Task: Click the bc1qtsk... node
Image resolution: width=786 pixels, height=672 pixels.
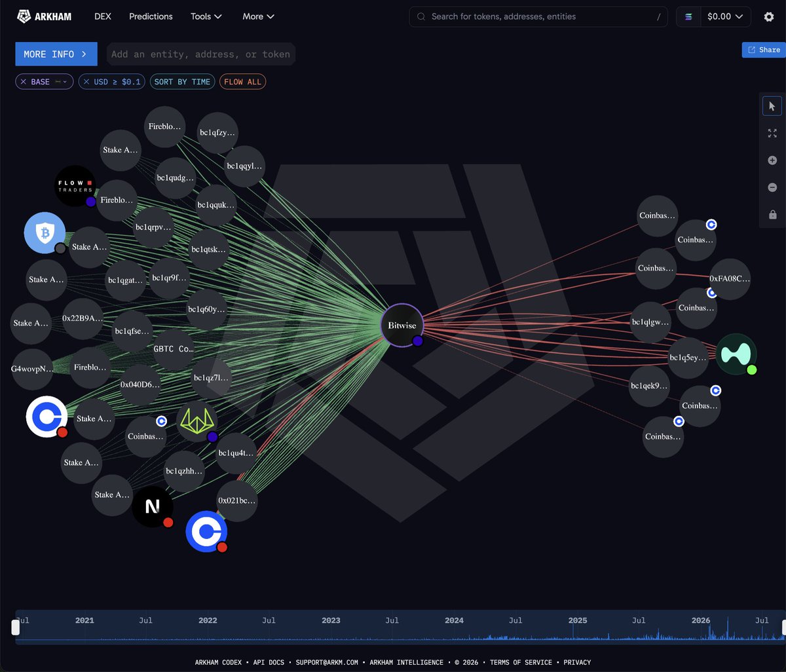Action: 210,250
